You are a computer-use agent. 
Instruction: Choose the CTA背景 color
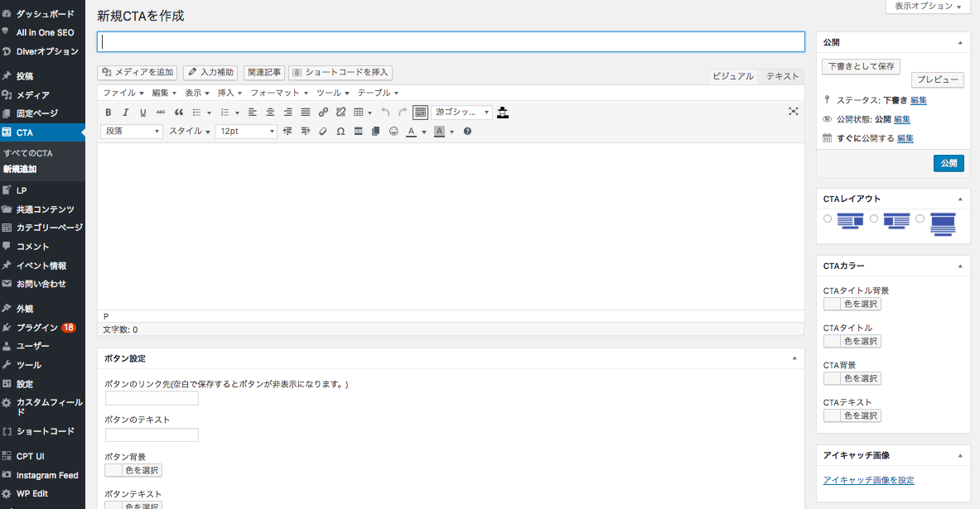click(852, 378)
